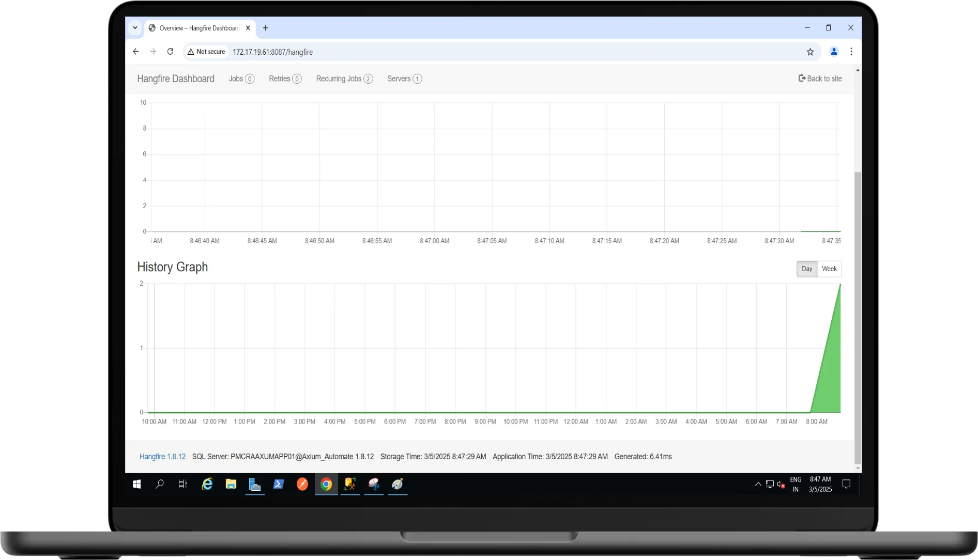The height and width of the screenshot is (560, 978).
Task: Expand the tab search dropdown
Action: 135,28
